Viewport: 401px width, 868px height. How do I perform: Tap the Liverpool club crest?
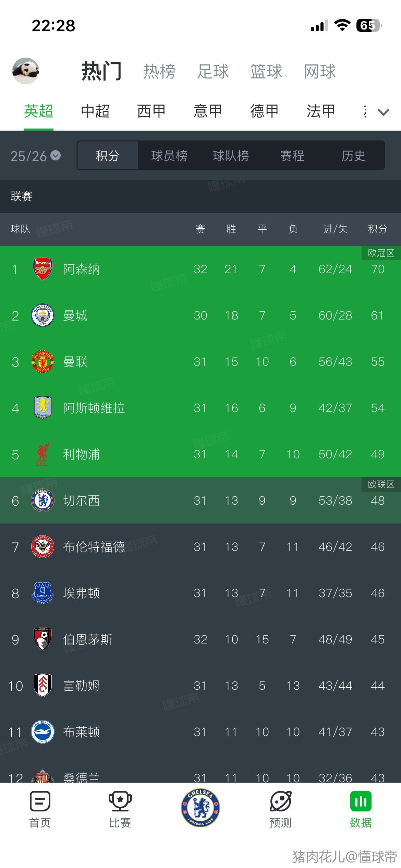pyautogui.click(x=42, y=454)
